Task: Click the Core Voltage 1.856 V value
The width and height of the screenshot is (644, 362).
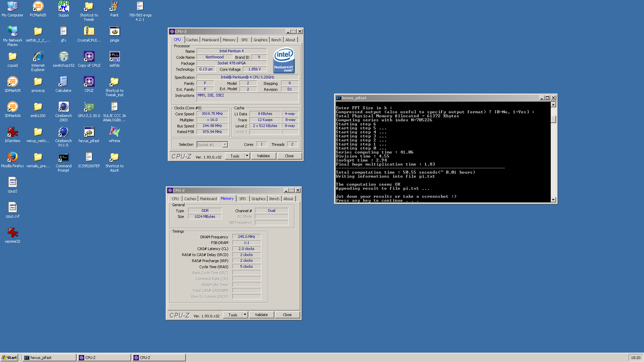Action: [x=255, y=69]
